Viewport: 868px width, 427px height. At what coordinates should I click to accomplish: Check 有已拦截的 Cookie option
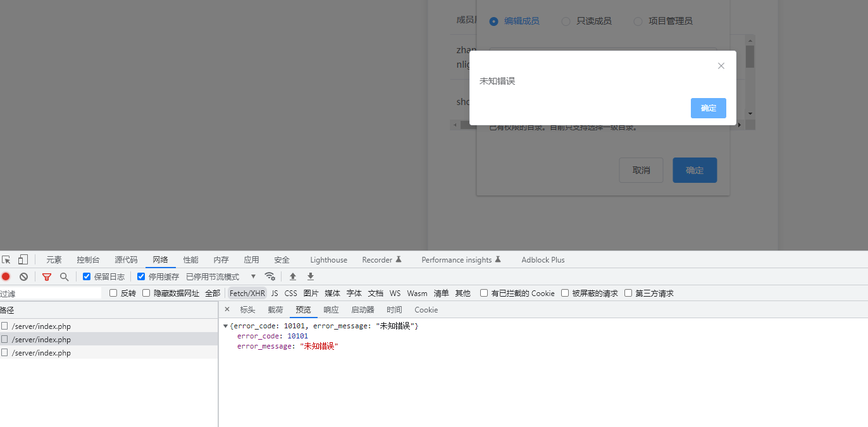pyautogui.click(x=484, y=293)
